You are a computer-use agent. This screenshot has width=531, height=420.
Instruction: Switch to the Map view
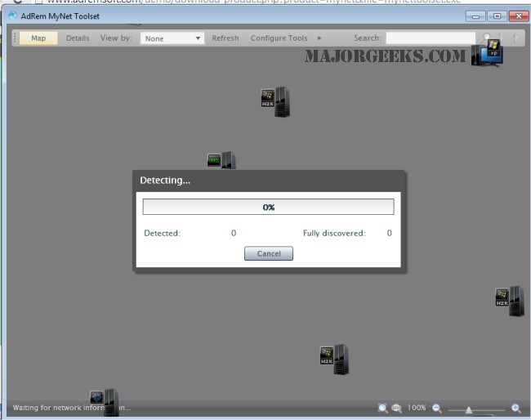pyautogui.click(x=38, y=38)
